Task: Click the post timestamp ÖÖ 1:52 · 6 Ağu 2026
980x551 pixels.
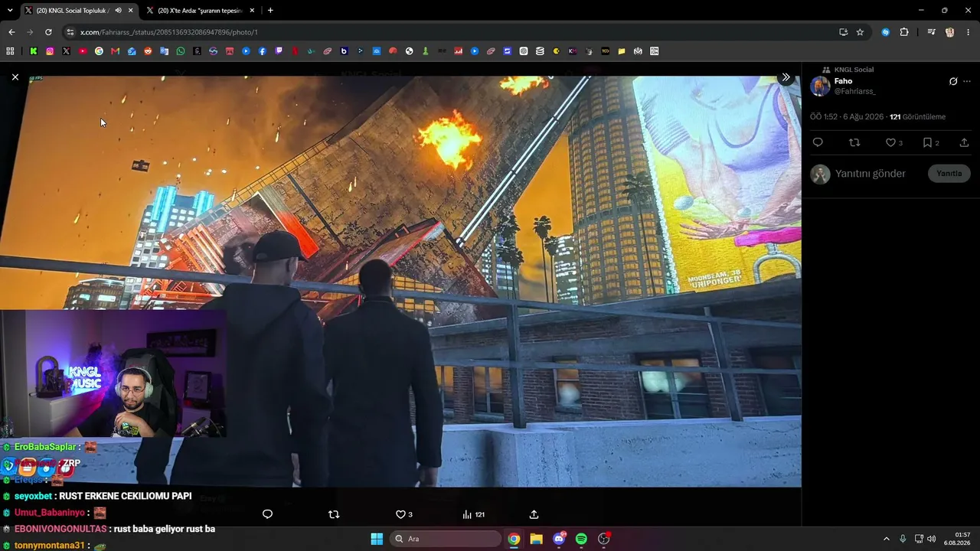Action: tap(847, 117)
